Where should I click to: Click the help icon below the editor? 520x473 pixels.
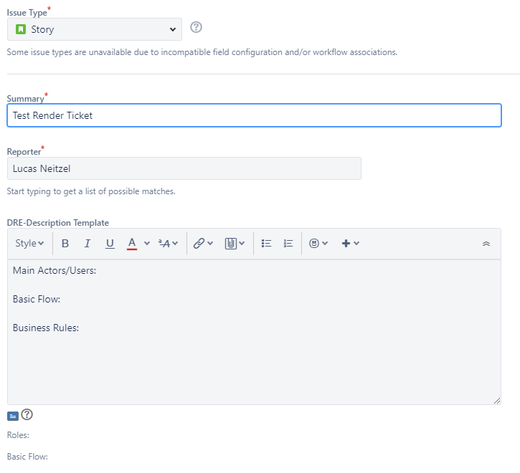[x=27, y=414]
